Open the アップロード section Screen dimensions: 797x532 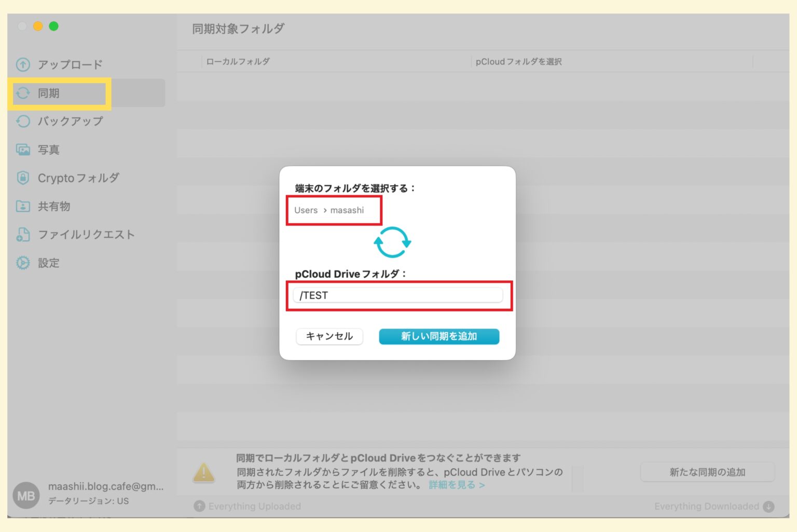(x=70, y=65)
